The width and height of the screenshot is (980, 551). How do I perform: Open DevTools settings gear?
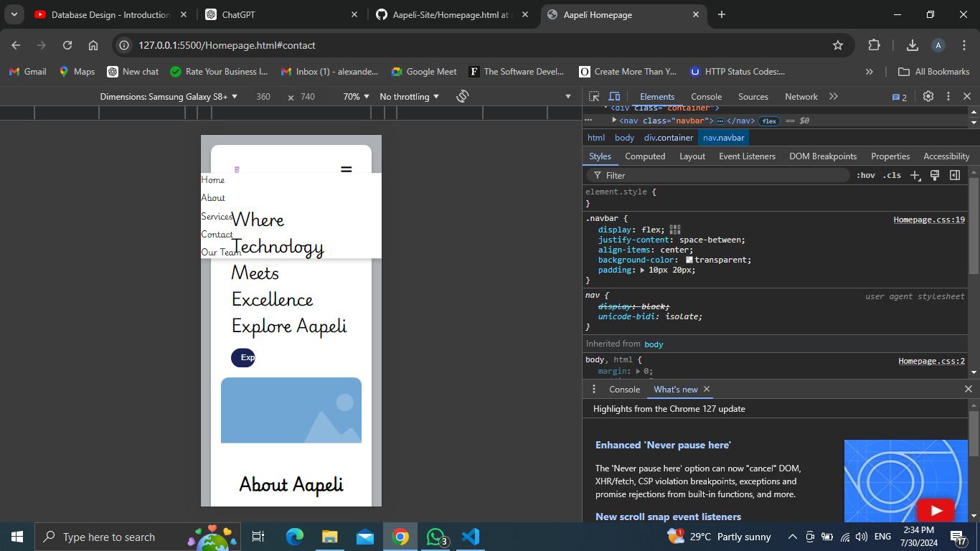pos(928,97)
